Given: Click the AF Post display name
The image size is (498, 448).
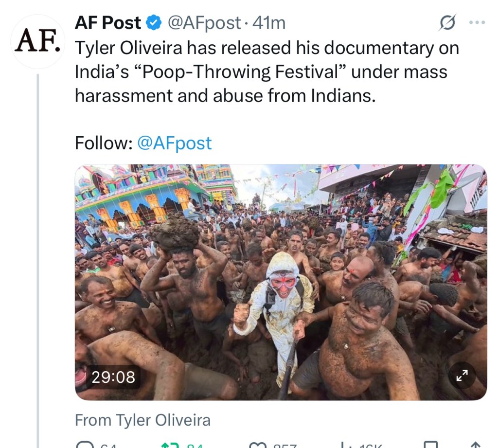Looking at the screenshot, I should point(108,22).
